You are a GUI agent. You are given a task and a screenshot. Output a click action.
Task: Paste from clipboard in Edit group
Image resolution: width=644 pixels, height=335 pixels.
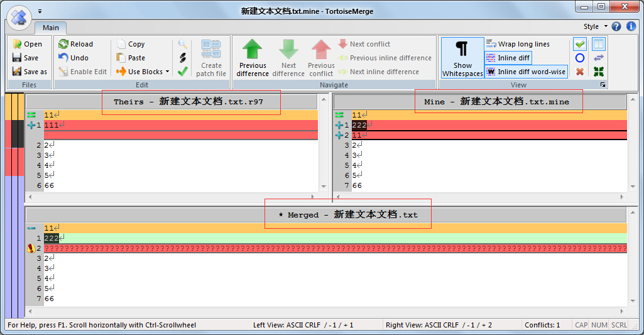pyautogui.click(x=131, y=58)
